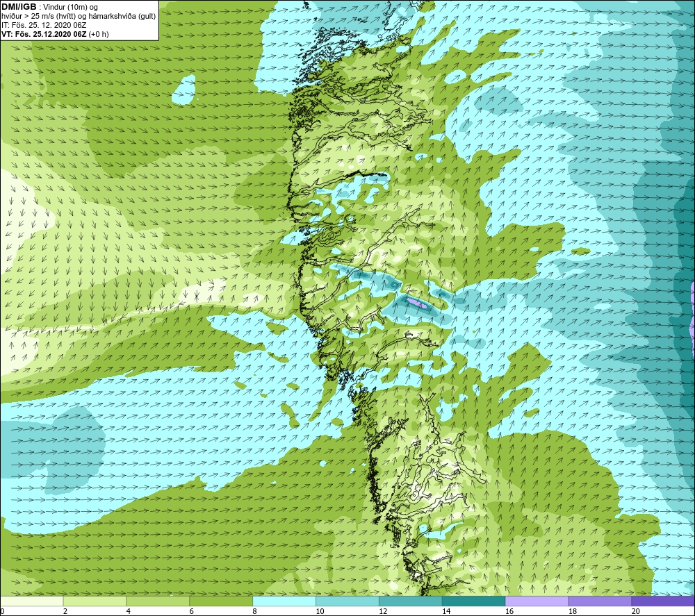Click the isolated cyan patch off the northwest coast
This screenshot has width=695, height=616.
[184, 90]
